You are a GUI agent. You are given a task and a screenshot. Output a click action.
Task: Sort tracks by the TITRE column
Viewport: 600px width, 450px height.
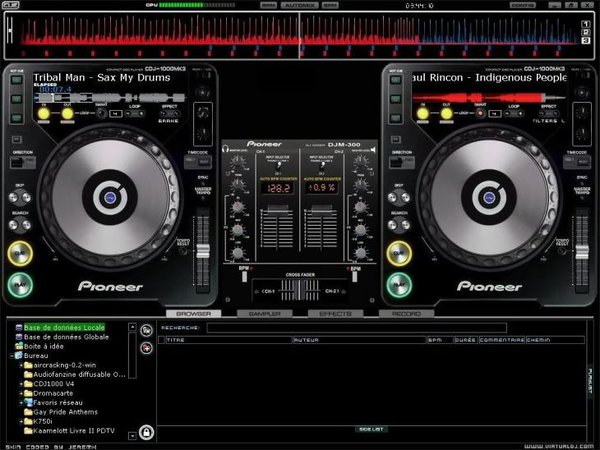(x=229, y=340)
